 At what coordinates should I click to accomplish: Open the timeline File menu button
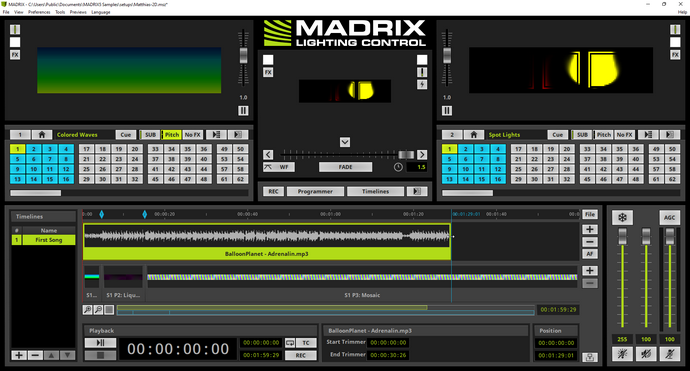click(x=590, y=214)
